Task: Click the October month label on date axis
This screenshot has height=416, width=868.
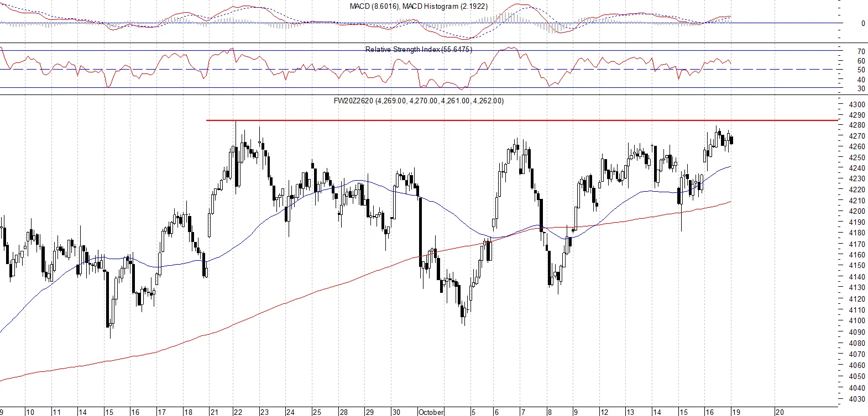Action: coord(431,412)
